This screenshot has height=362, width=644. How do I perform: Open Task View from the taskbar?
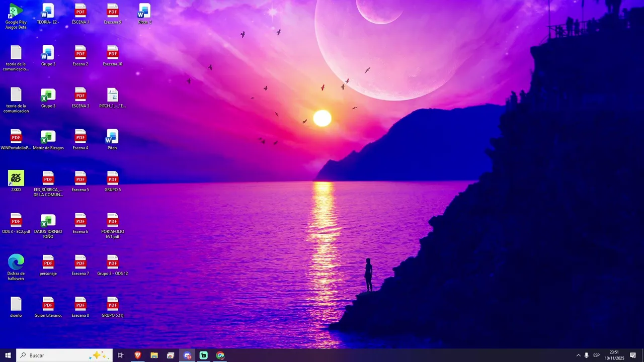[121, 355]
